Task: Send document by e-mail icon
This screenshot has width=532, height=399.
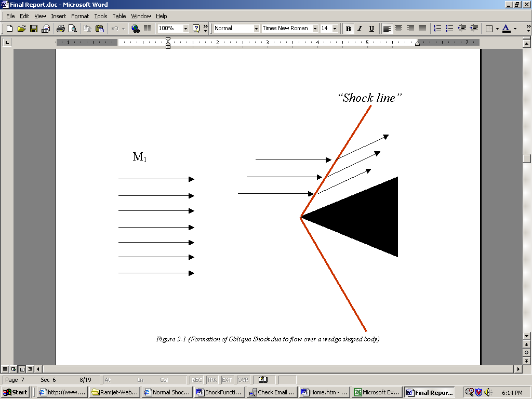Action: coord(46,29)
